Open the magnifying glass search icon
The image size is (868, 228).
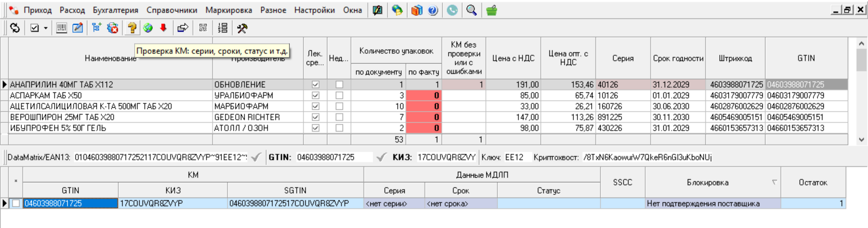click(472, 10)
